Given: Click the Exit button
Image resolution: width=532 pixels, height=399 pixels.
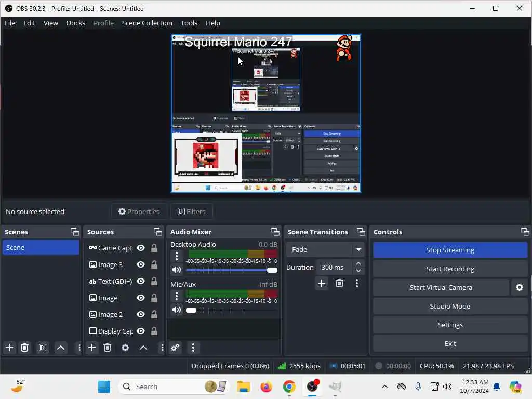Looking at the screenshot, I should click(450, 343).
